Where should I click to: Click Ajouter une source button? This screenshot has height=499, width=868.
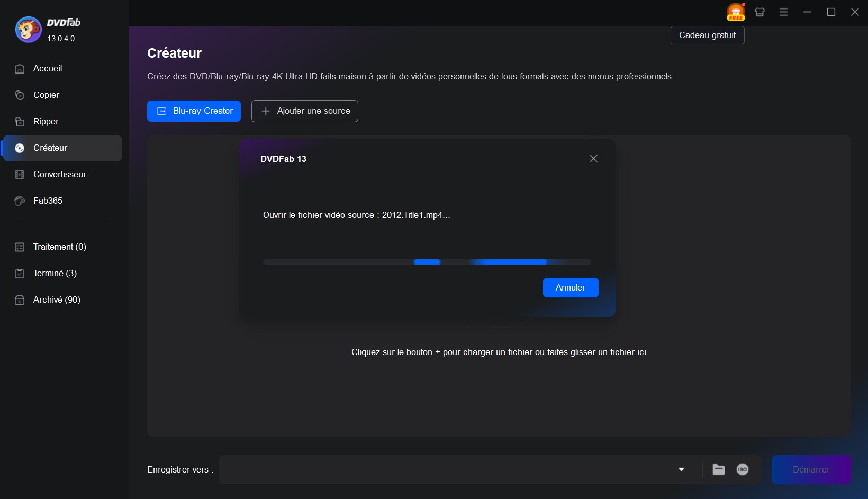pyautogui.click(x=305, y=111)
